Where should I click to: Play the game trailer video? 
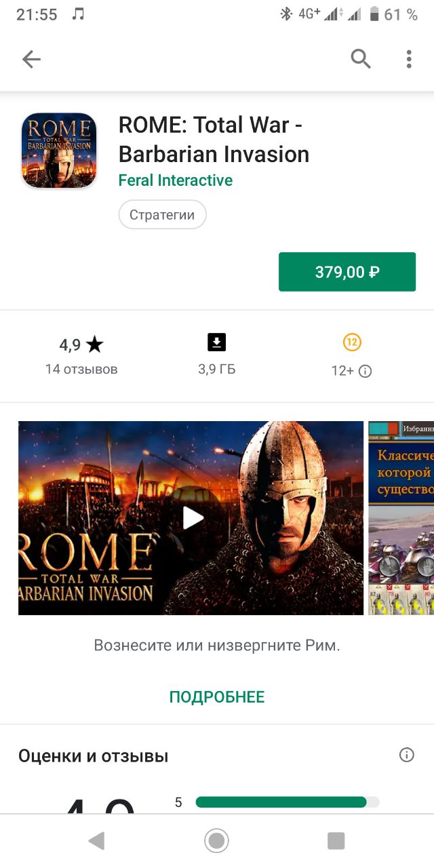(x=193, y=518)
